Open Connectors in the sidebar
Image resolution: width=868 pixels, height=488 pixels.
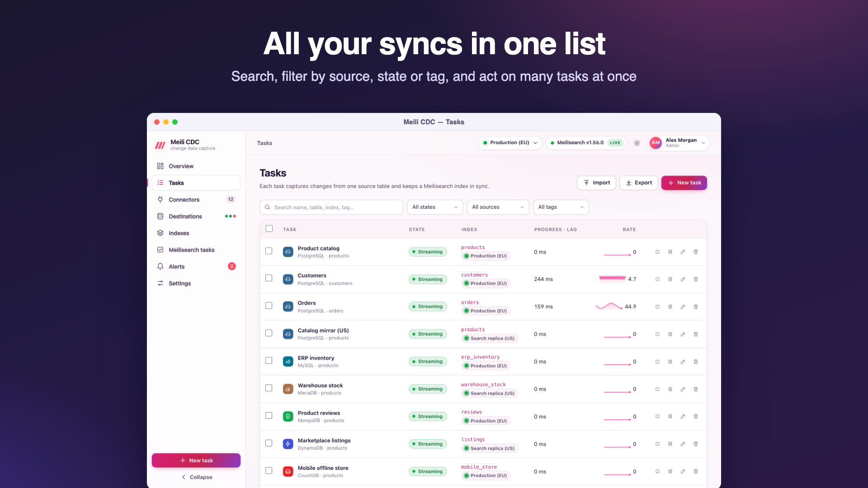point(196,200)
